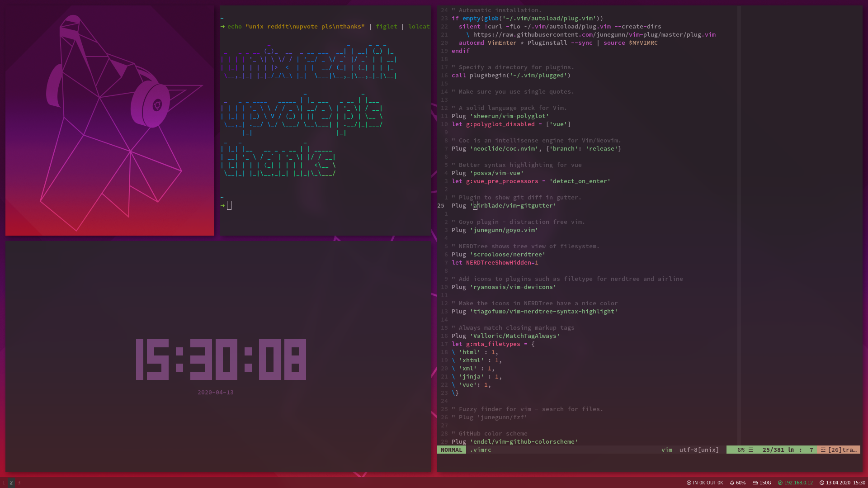This screenshot has width=868, height=488.
Task: Click the wolf wallpaper image window
Action: point(110,120)
